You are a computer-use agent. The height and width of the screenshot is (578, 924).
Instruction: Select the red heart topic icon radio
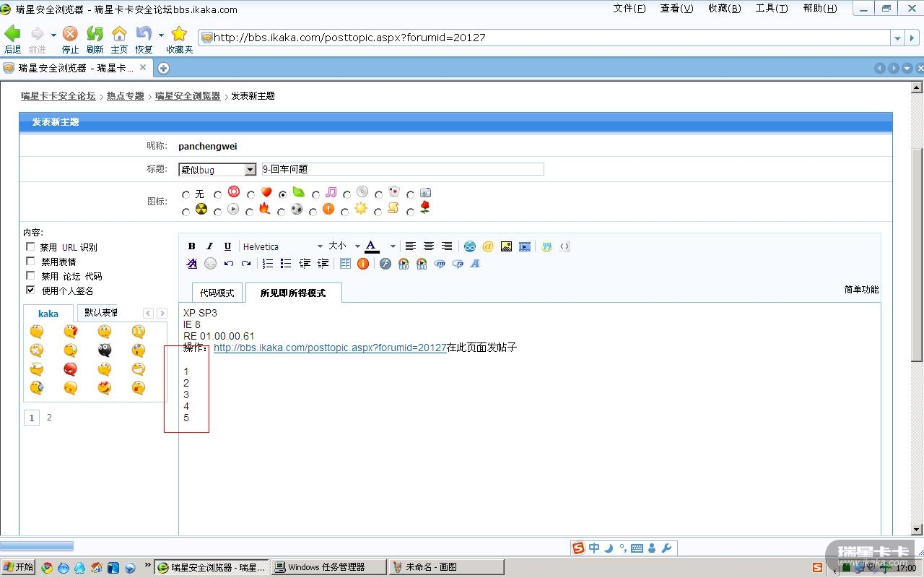tap(250, 194)
